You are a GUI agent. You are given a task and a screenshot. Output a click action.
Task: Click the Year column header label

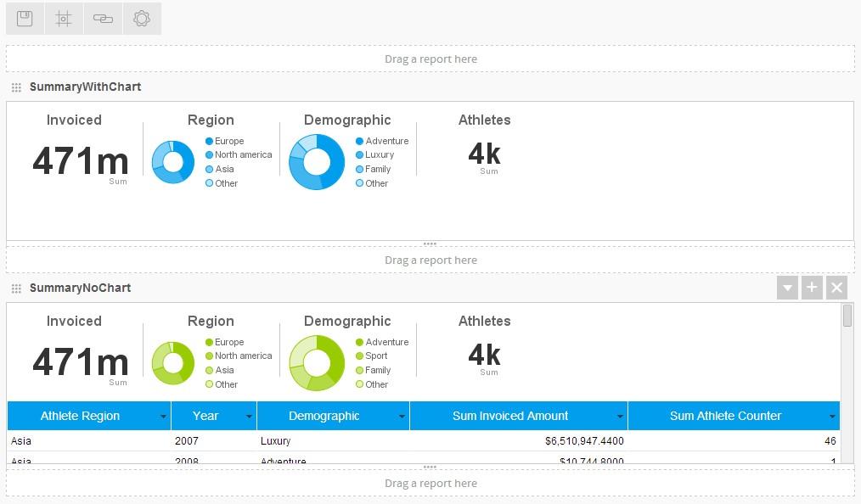coord(205,416)
